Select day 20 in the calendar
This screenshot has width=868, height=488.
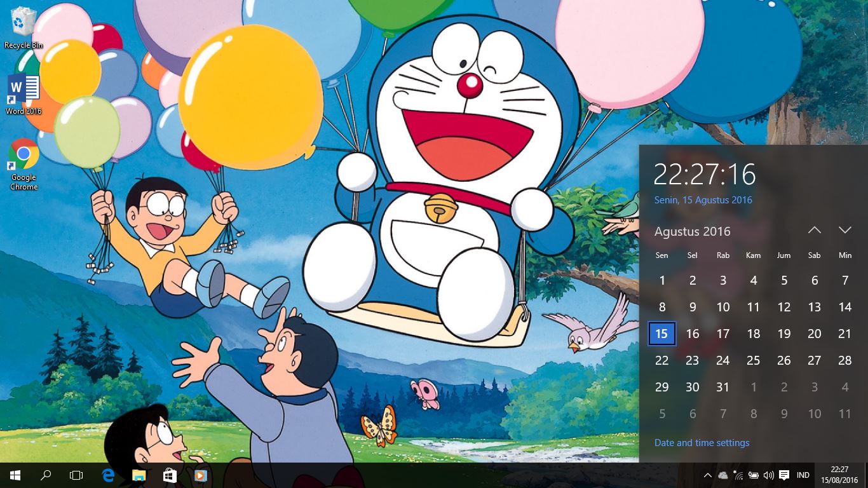click(815, 334)
